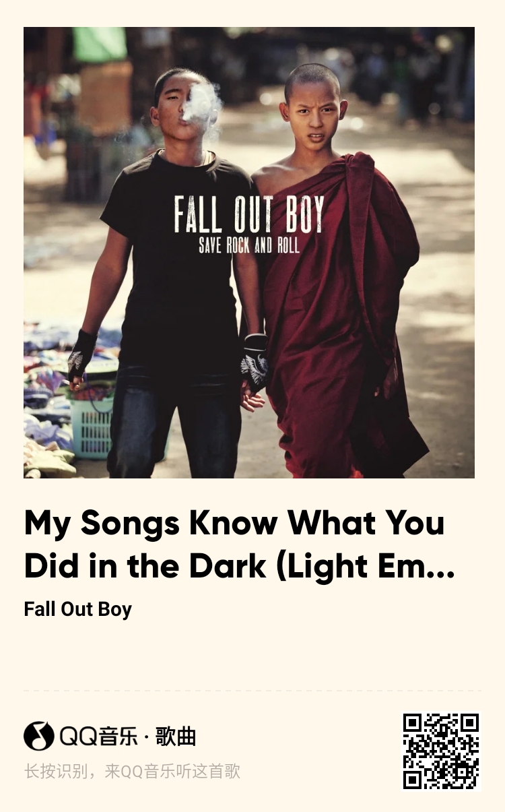The width and height of the screenshot is (505, 812).
Task: Click the monk's shaved head
Action: coord(312,82)
